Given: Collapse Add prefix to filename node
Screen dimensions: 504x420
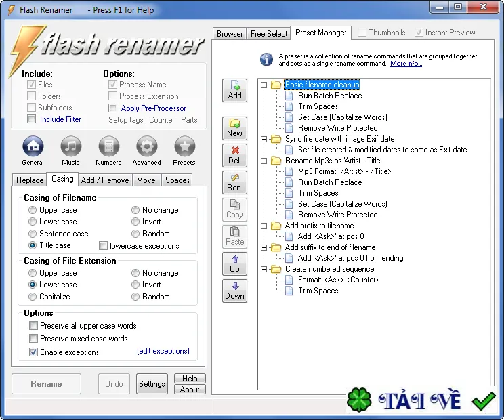Looking at the screenshot, I should click(x=264, y=226).
